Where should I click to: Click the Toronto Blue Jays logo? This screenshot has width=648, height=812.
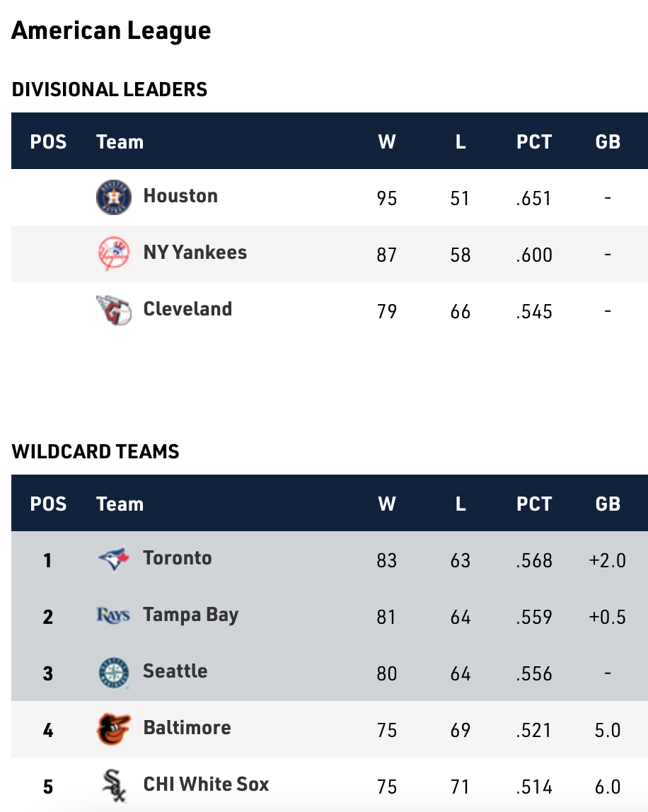point(114,559)
